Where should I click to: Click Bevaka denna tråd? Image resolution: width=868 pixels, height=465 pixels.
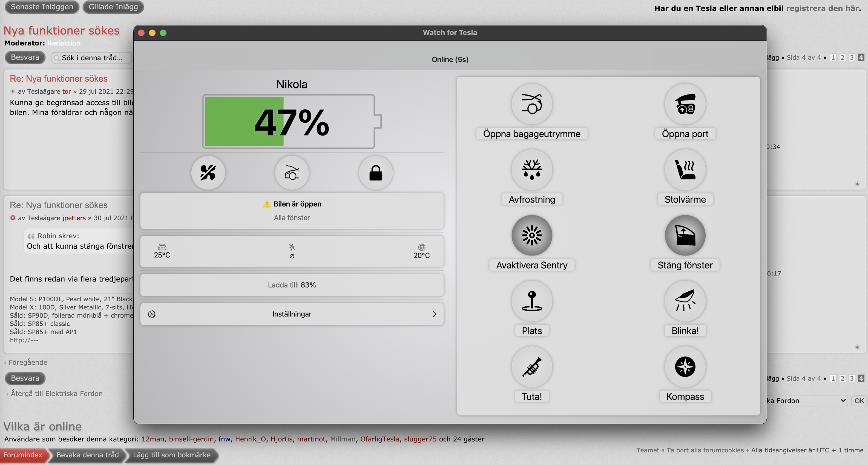pyautogui.click(x=88, y=455)
